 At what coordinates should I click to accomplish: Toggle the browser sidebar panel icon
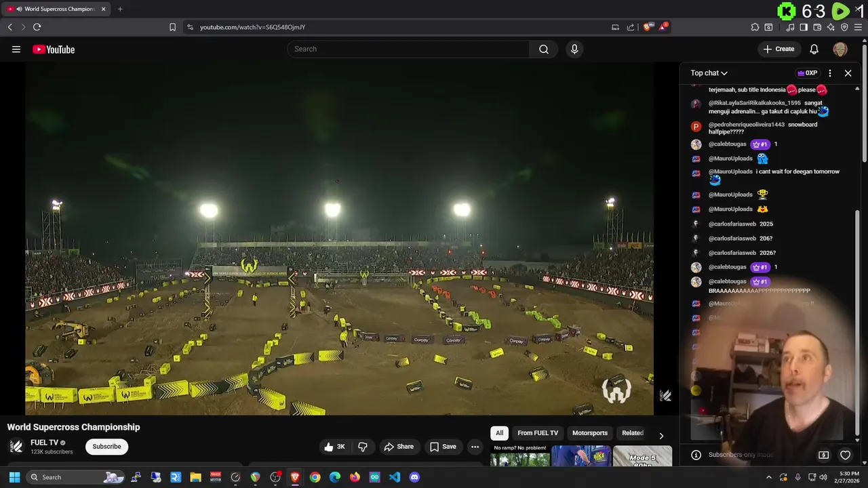click(804, 27)
